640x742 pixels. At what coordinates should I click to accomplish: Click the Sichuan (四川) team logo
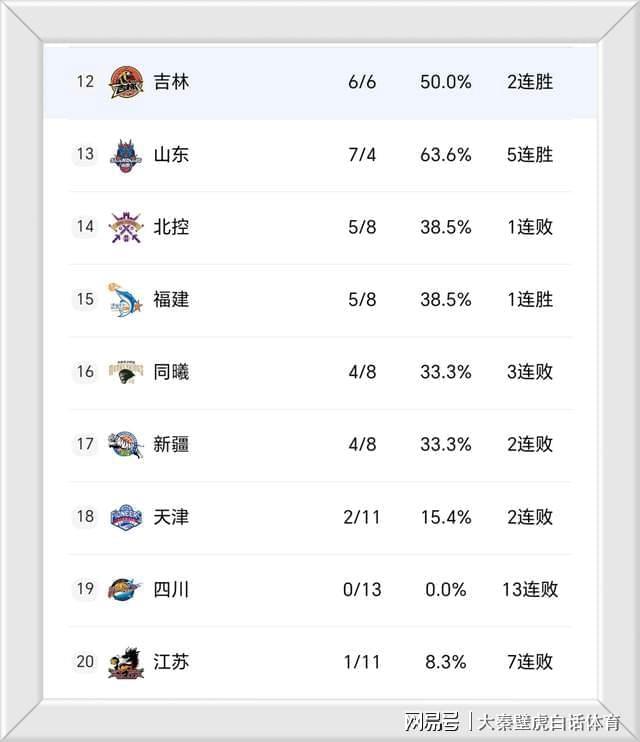point(126,589)
